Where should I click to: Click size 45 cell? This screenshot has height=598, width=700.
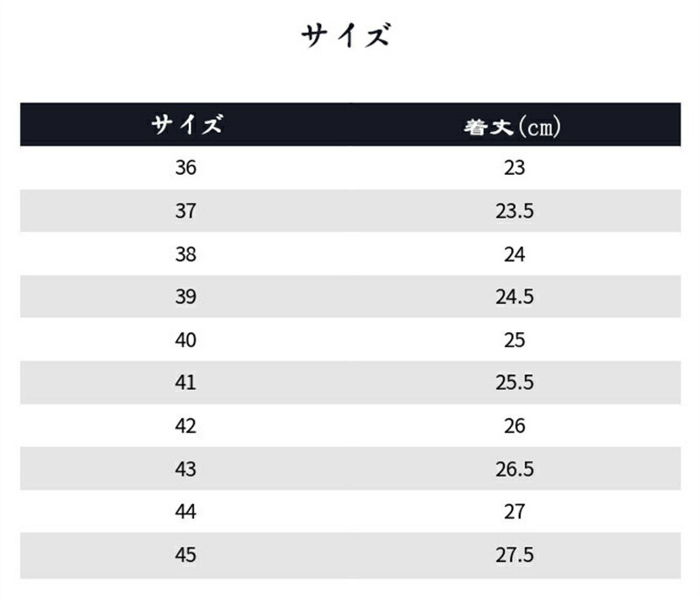click(x=185, y=555)
